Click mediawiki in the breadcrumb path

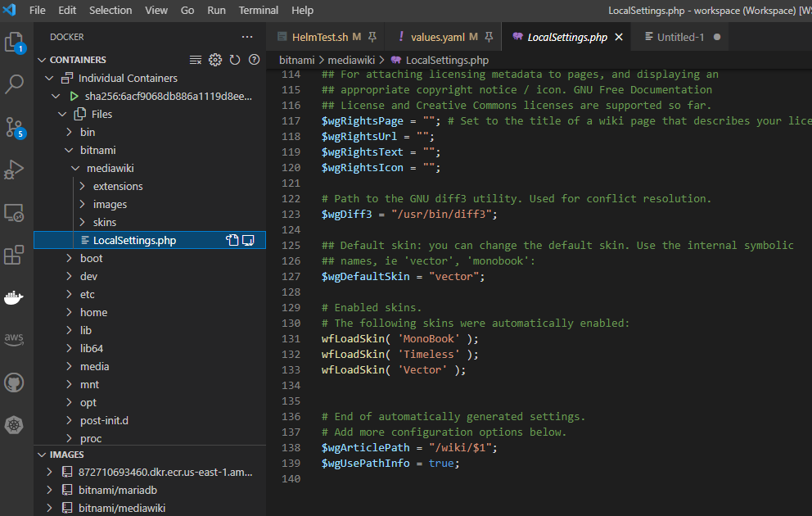point(351,60)
